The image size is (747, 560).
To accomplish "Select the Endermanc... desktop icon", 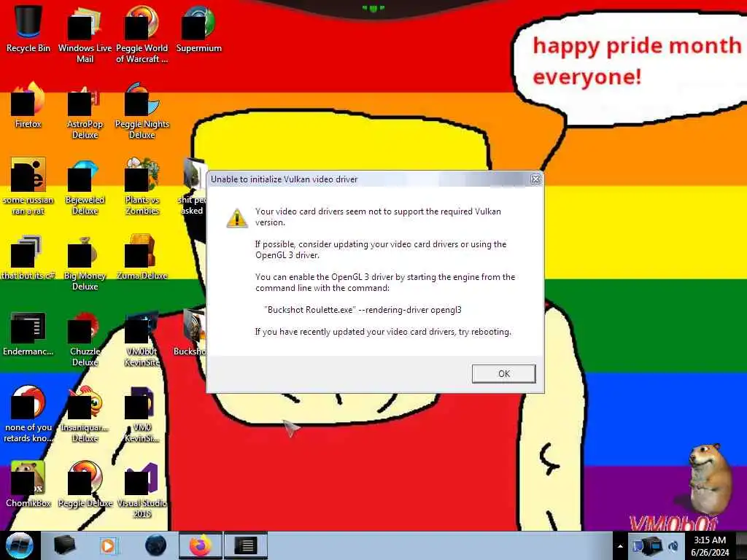I will (28, 333).
